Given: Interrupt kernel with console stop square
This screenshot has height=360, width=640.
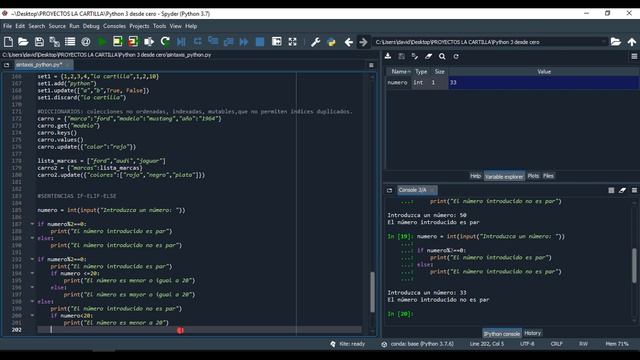Looking at the screenshot, I should click(x=611, y=190).
